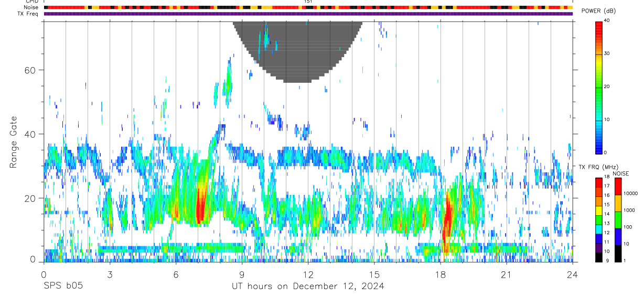The width and height of the screenshot is (644, 297).
Task: Click the '24' UT hour tick label
Action: coord(573,273)
